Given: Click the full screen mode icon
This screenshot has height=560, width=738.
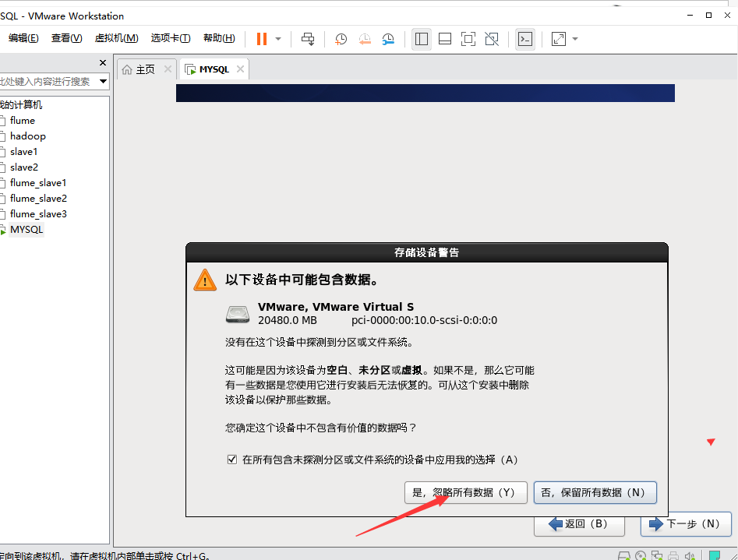Looking at the screenshot, I should (x=468, y=39).
